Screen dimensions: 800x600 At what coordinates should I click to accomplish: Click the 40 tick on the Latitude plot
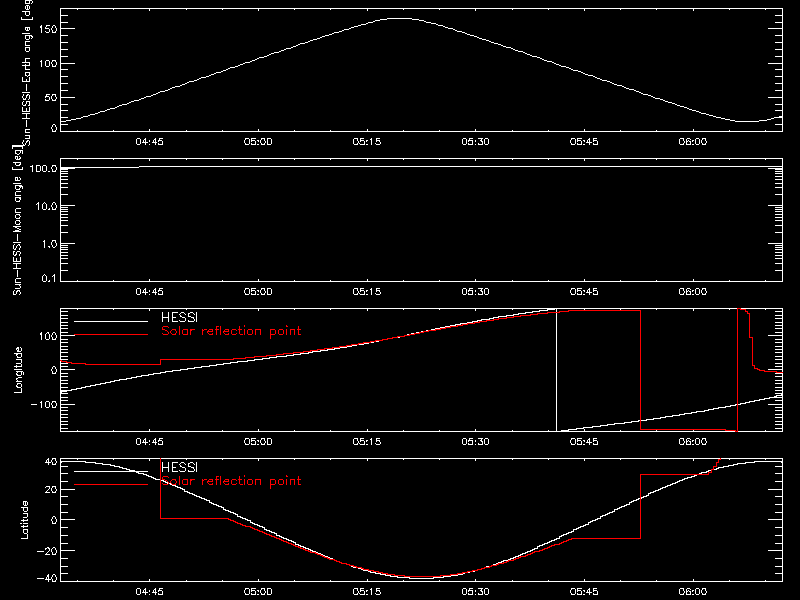click(x=52, y=462)
